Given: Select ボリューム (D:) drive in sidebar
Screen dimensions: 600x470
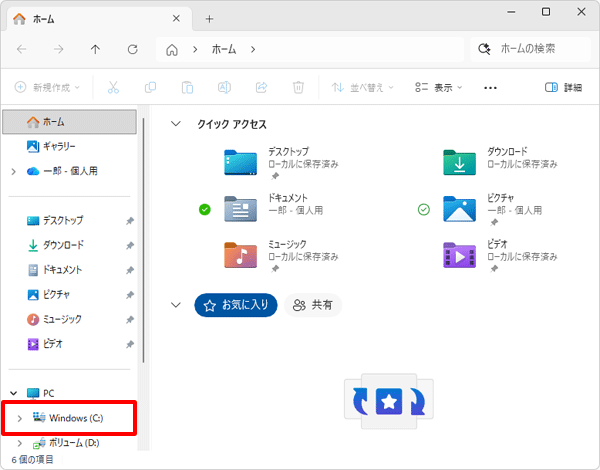Looking at the screenshot, I should 69,443.
